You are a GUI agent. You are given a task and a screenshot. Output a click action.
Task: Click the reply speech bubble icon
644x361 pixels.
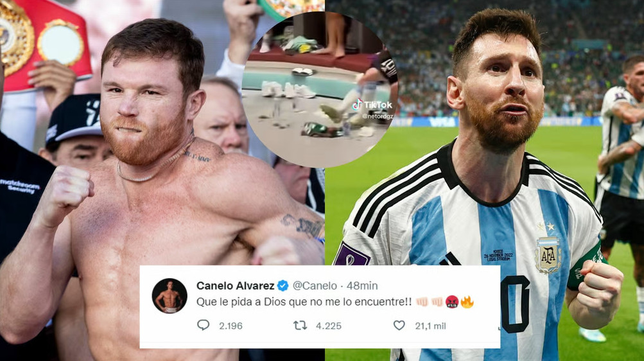[x=203, y=325]
